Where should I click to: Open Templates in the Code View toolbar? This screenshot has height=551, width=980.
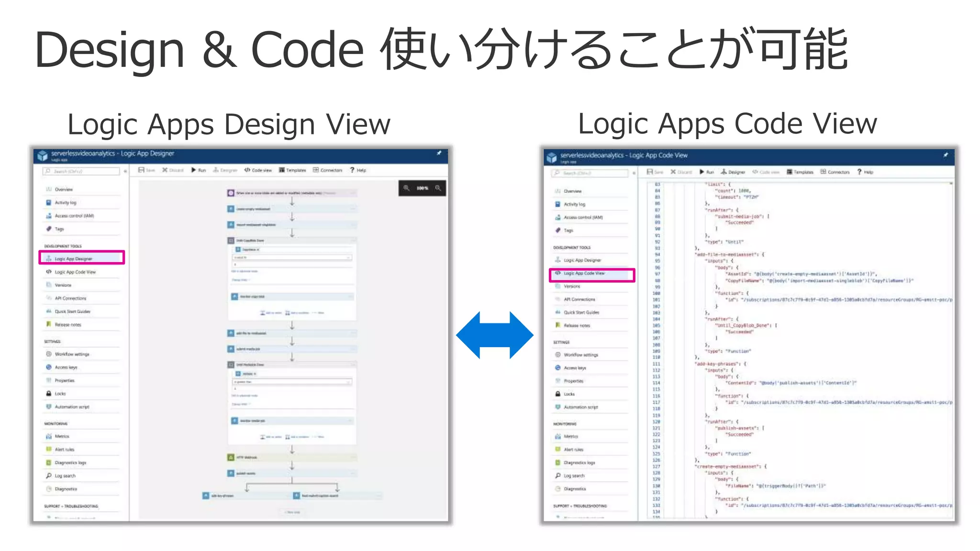click(800, 172)
